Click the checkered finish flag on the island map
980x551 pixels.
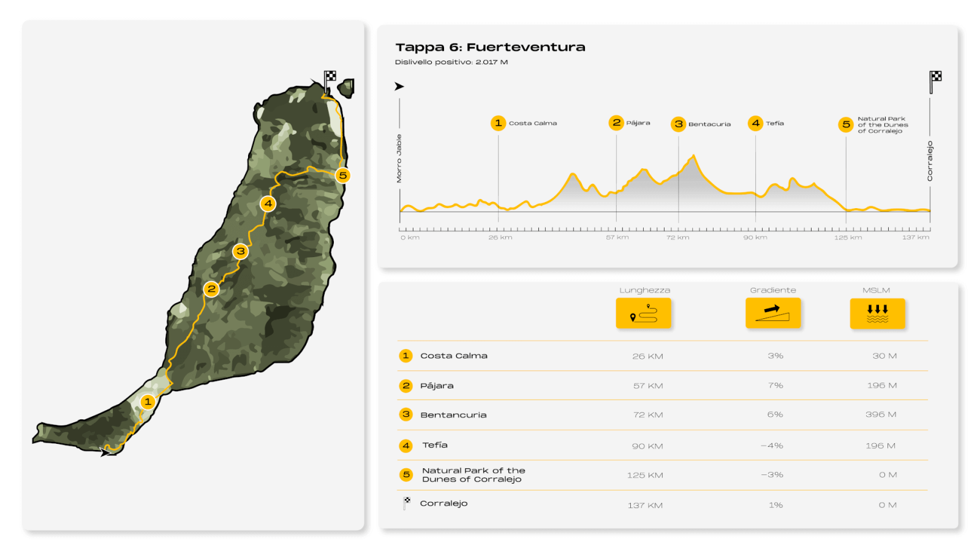point(330,78)
